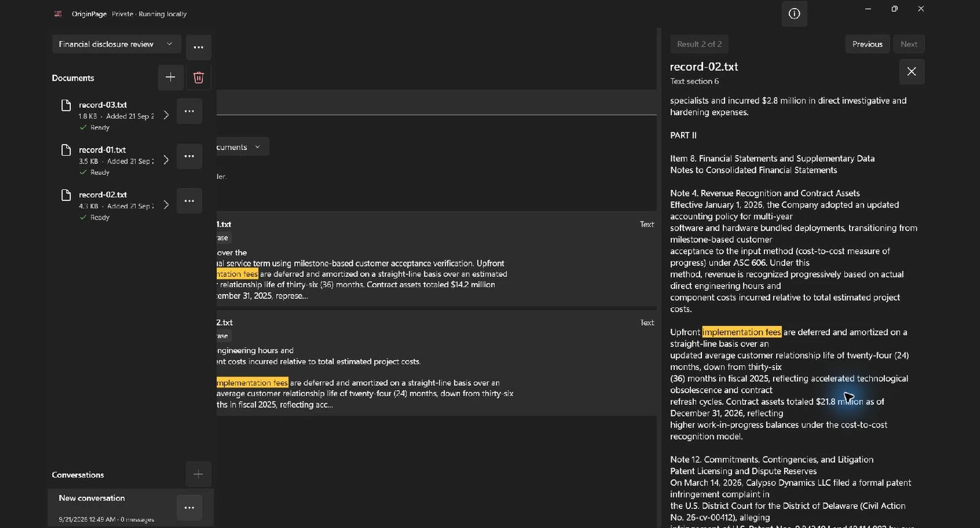Select record-01.txt file name
980x528 pixels.
click(102, 149)
